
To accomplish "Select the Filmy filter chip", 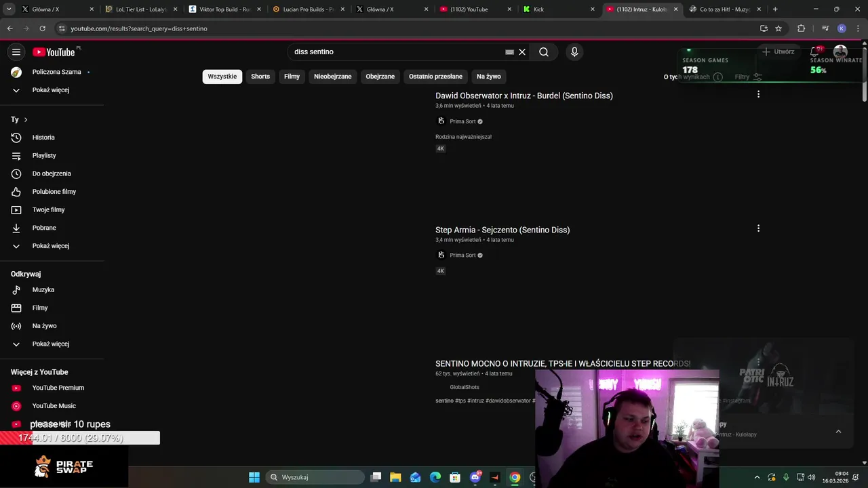I will 292,77.
